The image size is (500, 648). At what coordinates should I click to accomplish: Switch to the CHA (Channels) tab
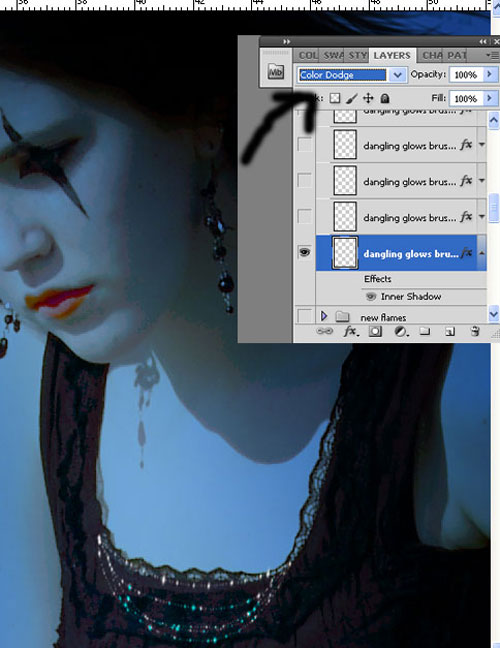tap(431, 55)
